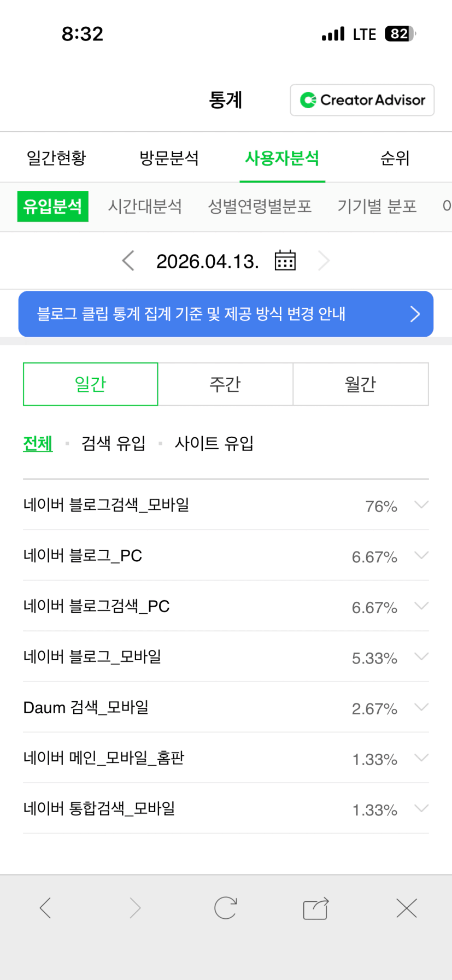
Task: Tap the share page icon
Action: tap(315, 908)
